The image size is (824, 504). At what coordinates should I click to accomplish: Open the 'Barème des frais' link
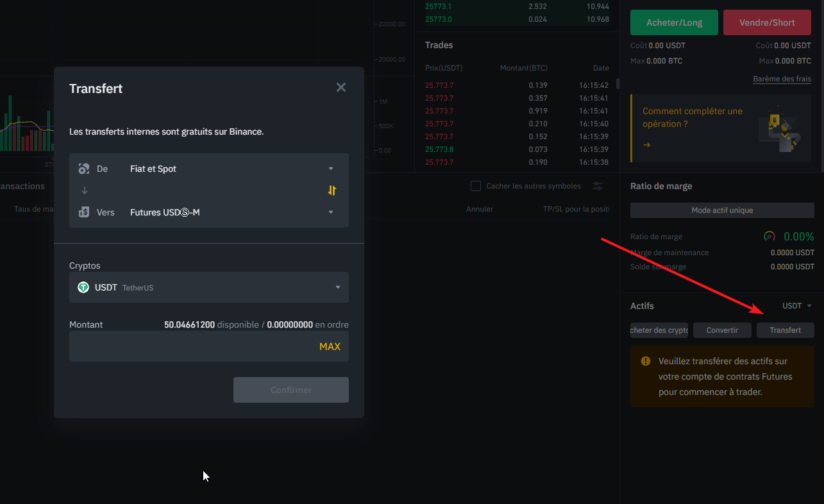pos(782,79)
